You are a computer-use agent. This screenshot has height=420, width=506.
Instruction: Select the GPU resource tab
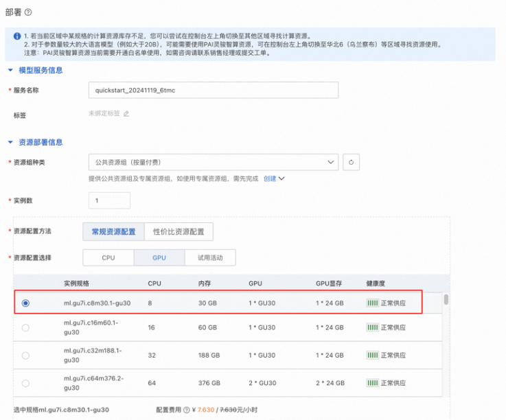click(x=159, y=258)
